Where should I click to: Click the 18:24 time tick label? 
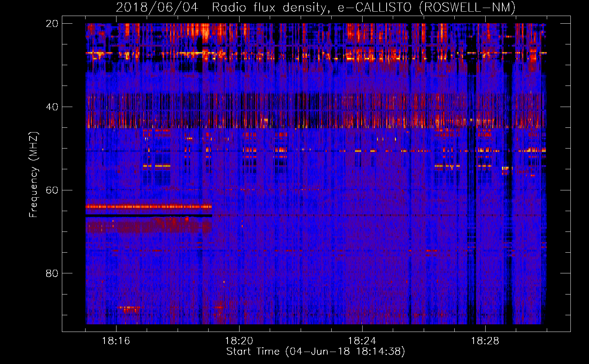pos(362,341)
